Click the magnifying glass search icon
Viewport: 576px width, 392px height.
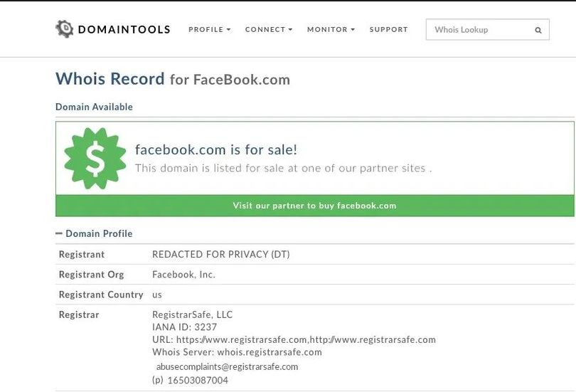(538, 30)
